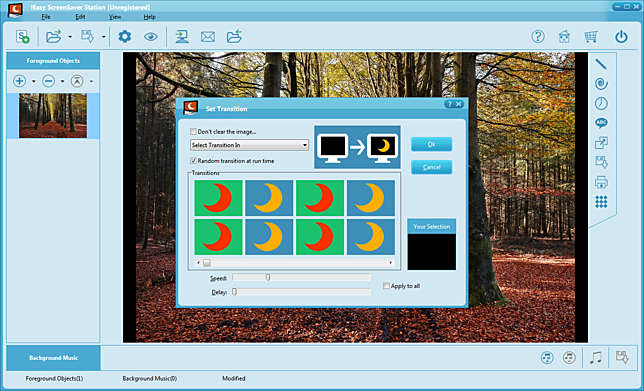This screenshot has height=391, width=644.
Task: Click the printer icon in the right sidebar
Action: point(601,182)
